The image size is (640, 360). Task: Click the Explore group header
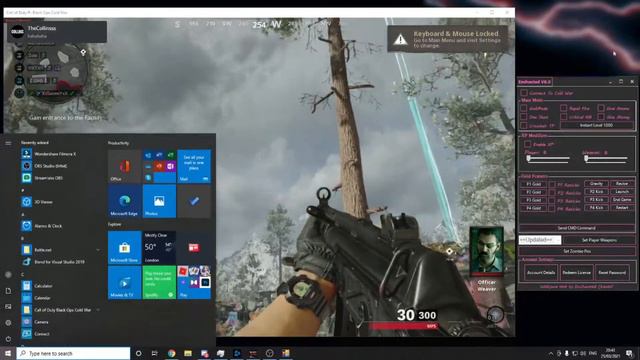click(x=114, y=224)
